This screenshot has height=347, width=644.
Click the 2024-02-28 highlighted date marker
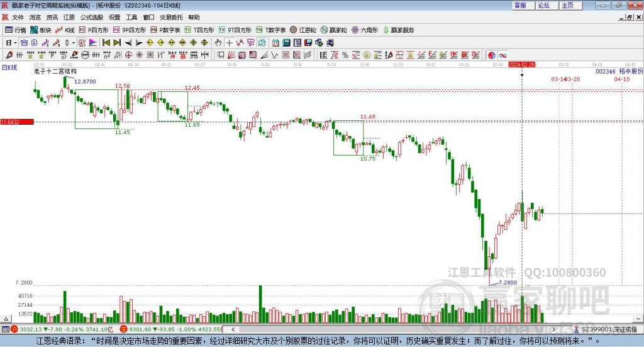(x=521, y=65)
